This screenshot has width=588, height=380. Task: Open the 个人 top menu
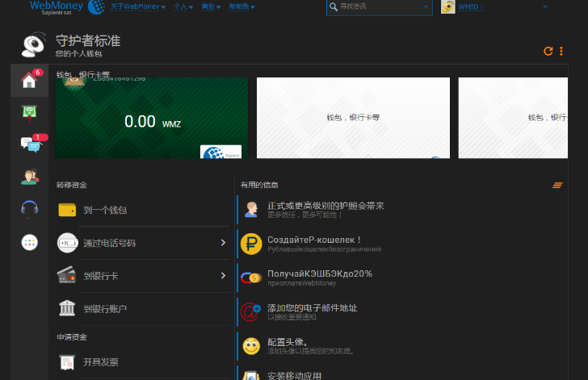(183, 6)
